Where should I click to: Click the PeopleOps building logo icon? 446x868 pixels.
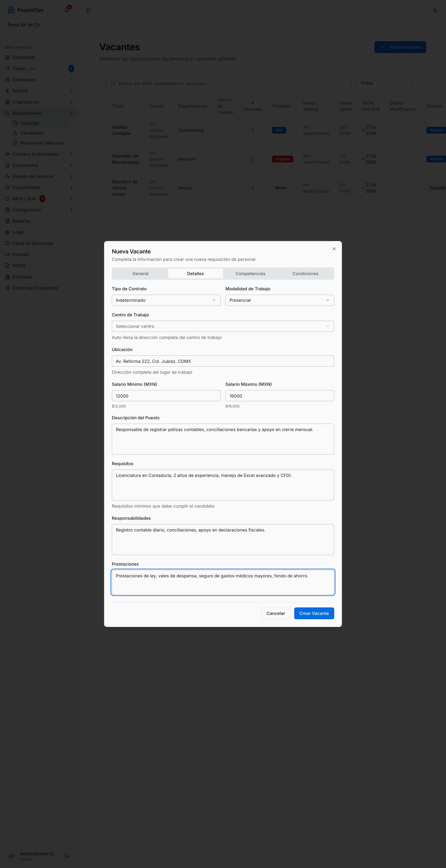tap(11, 10)
